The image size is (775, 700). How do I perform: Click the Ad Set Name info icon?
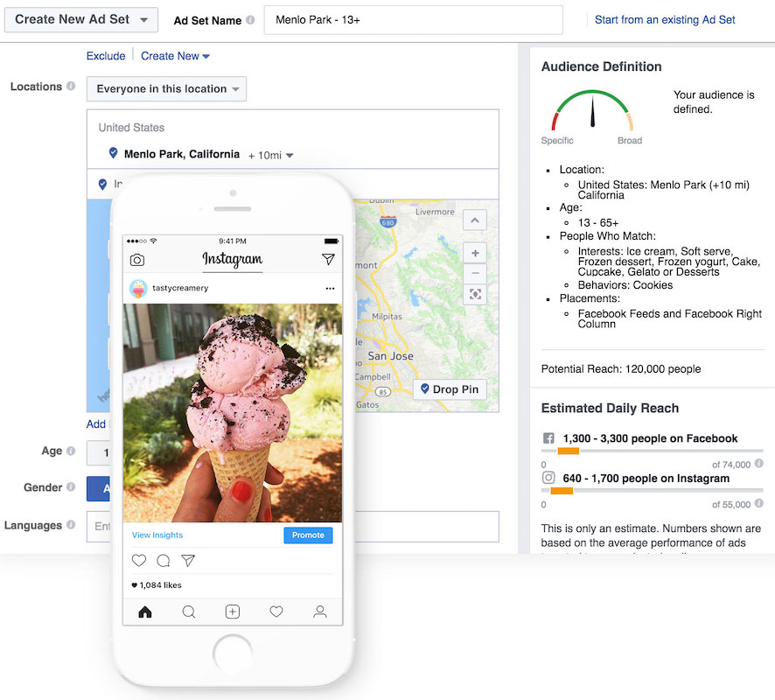coord(250,20)
